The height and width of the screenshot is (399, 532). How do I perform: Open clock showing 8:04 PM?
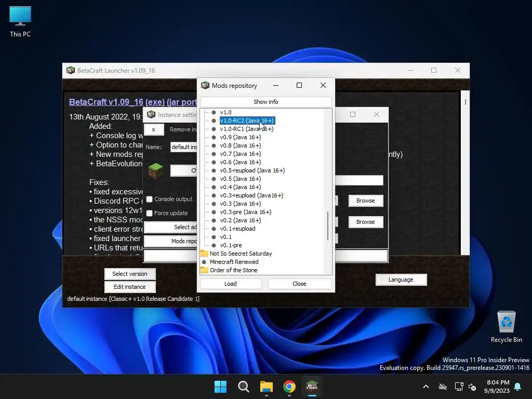pyautogui.click(x=497, y=387)
